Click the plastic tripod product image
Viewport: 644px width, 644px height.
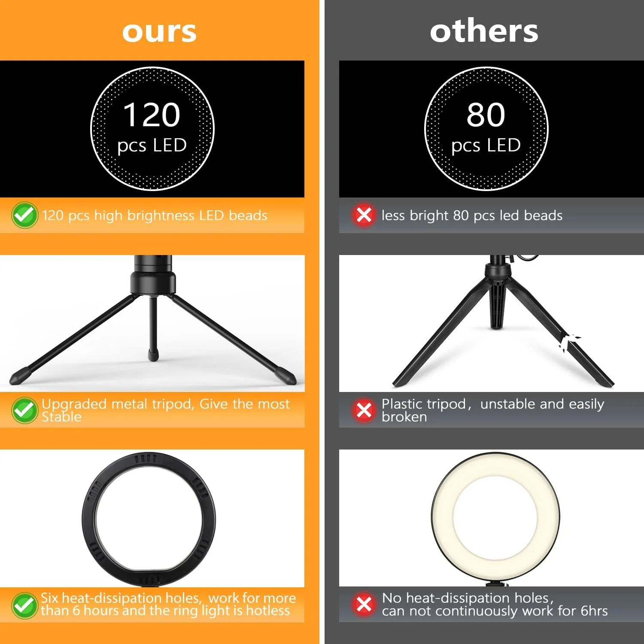[x=492, y=323]
